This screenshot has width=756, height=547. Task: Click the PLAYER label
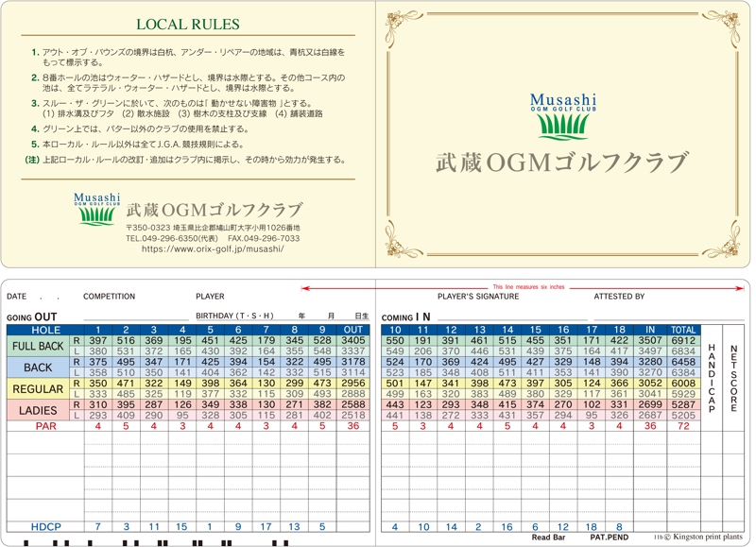point(210,297)
